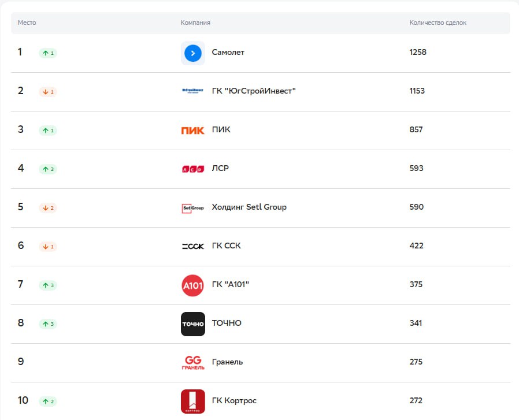Click the up-1 rank badge for Самолет

click(48, 53)
